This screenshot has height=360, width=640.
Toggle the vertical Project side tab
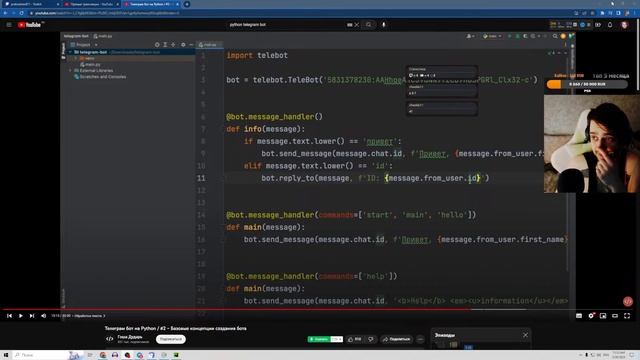(63, 51)
